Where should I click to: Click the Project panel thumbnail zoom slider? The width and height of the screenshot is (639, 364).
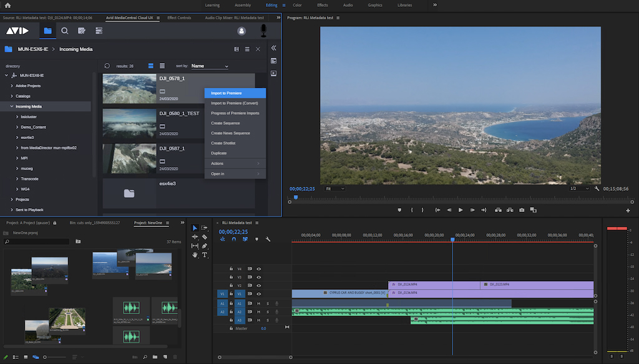click(54, 357)
